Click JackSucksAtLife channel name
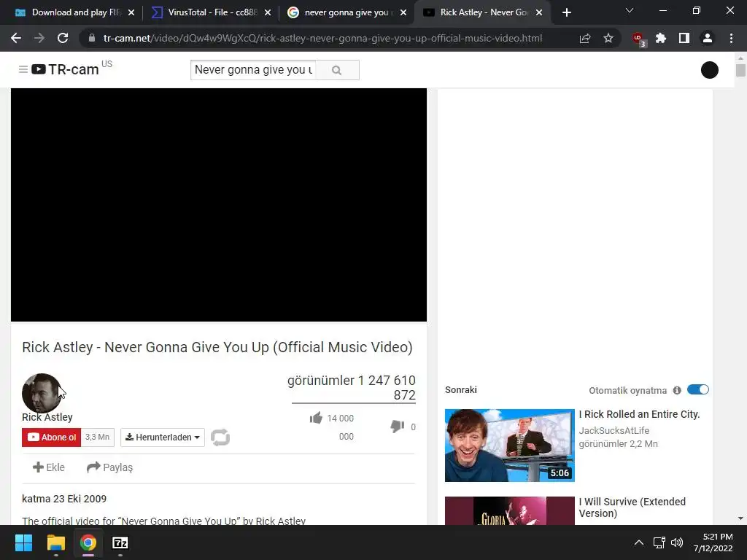Image resolution: width=747 pixels, height=560 pixels. (614, 430)
